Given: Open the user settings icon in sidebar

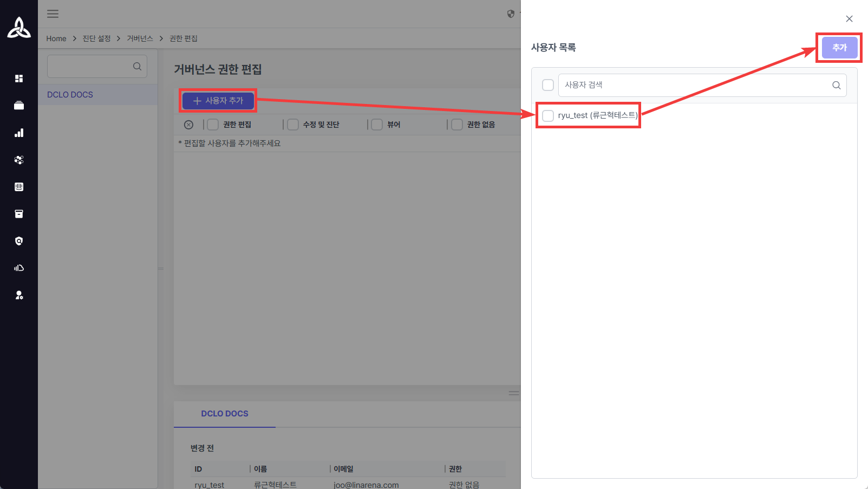Looking at the screenshot, I should click(19, 295).
